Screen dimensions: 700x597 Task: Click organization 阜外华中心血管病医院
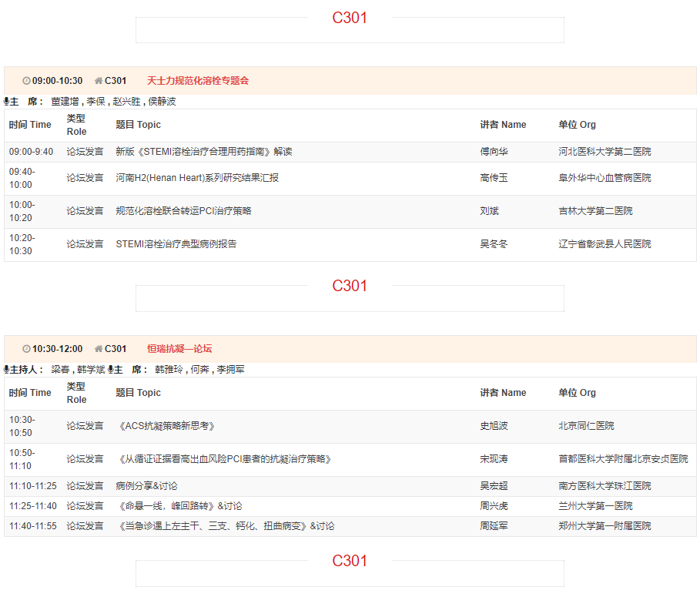[x=605, y=178]
